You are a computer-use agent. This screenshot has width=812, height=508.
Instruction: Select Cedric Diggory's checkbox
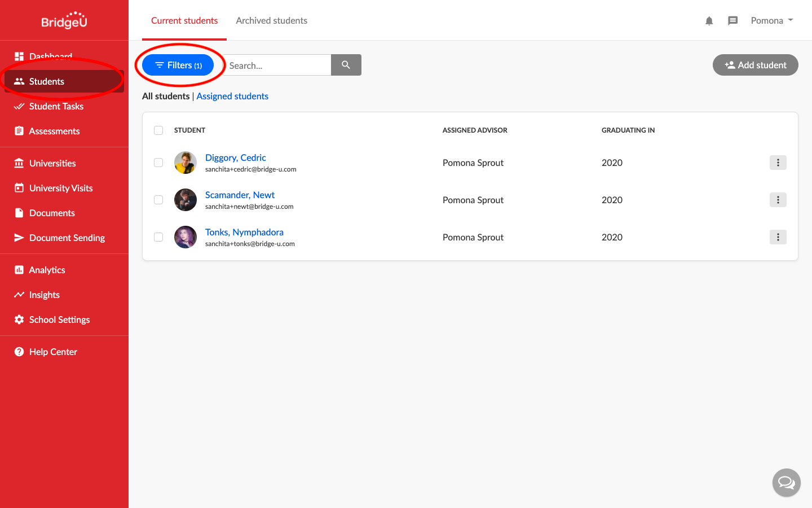tap(158, 163)
